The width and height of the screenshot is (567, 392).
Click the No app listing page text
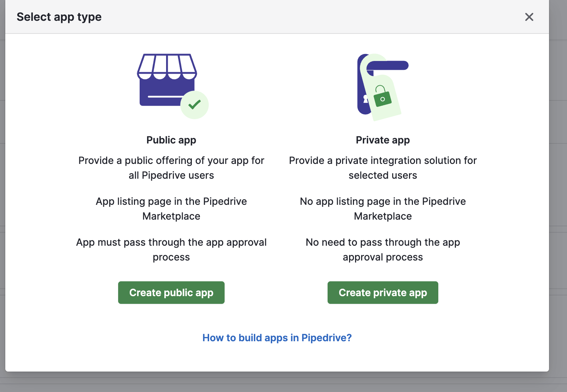(383, 209)
